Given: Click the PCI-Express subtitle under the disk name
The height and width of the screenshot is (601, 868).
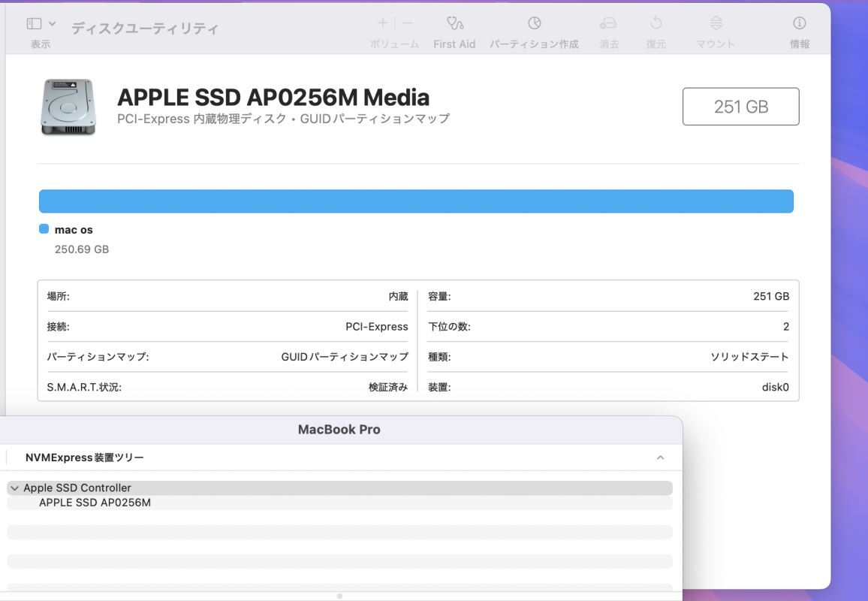Looking at the screenshot, I should (283, 119).
